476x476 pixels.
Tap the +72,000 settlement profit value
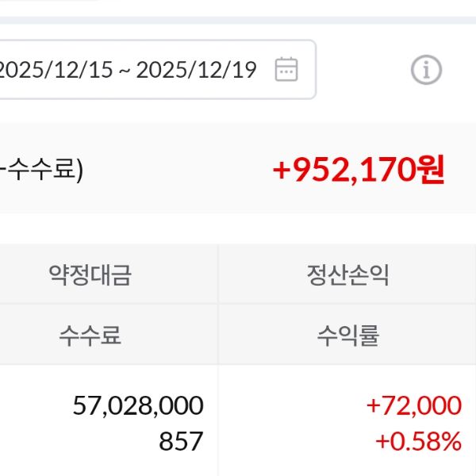click(413, 405)
